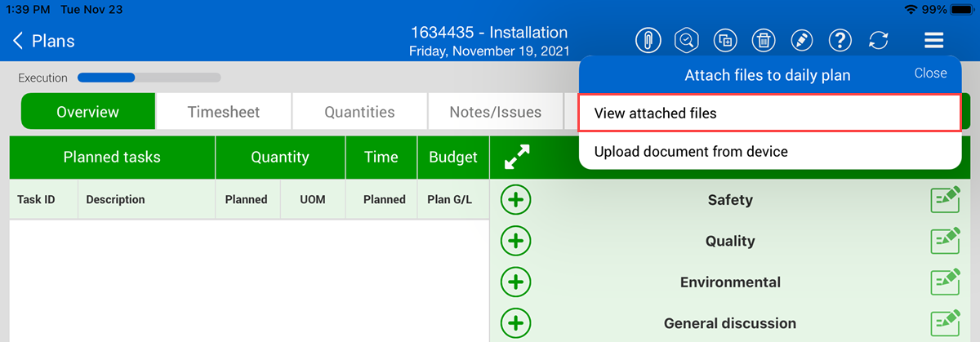Expand the Safety section with plus
The image size is (980, 342).
tap(515, 200)
